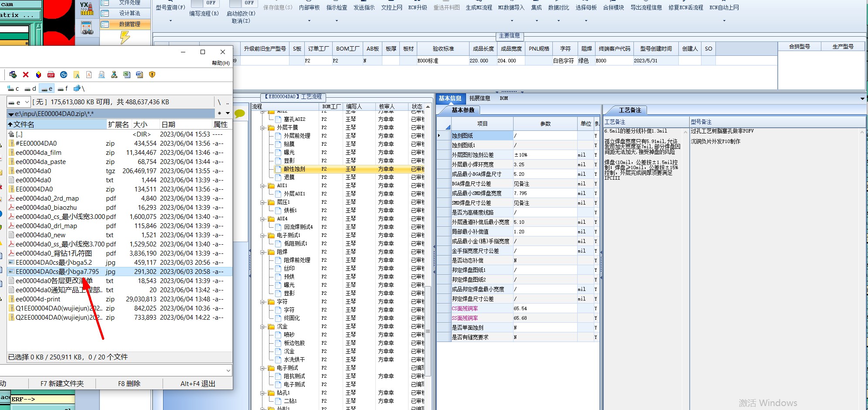The height and width of the screenshot is (410, 868).
Task: Switch to drive c button
Action: tap(13, 89)
